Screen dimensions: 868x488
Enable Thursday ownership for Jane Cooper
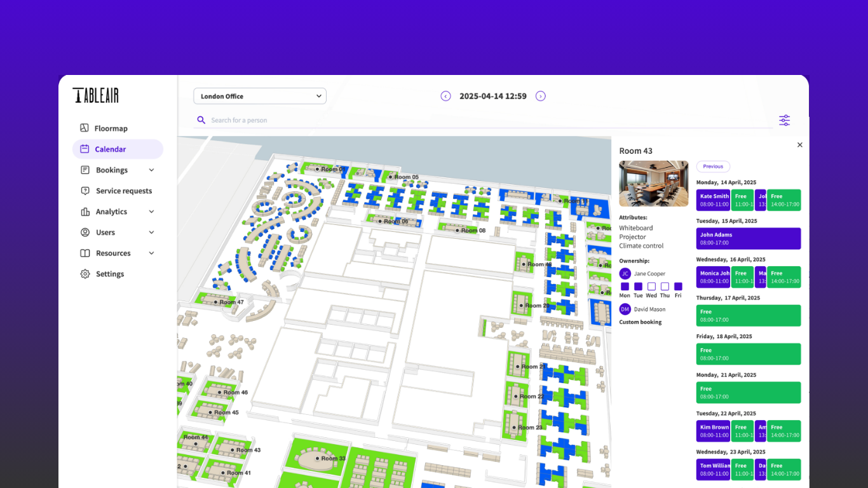click(664, 287)
